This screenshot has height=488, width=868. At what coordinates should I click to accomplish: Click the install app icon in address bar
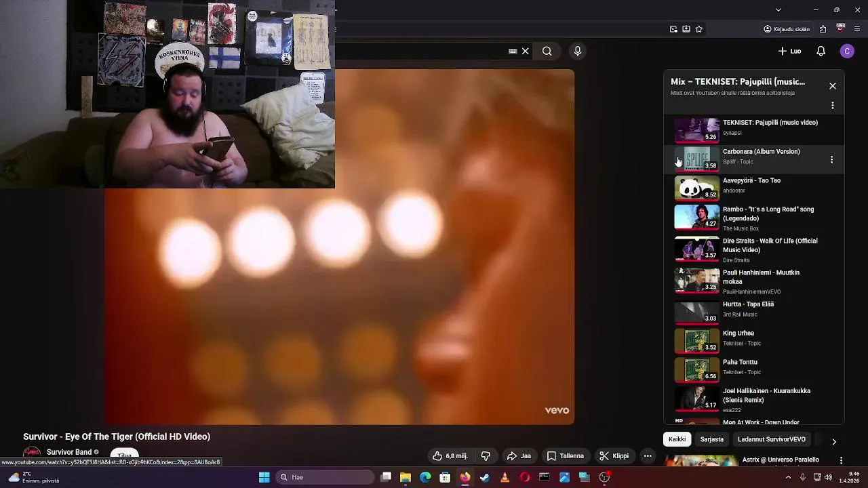(686, 29)
